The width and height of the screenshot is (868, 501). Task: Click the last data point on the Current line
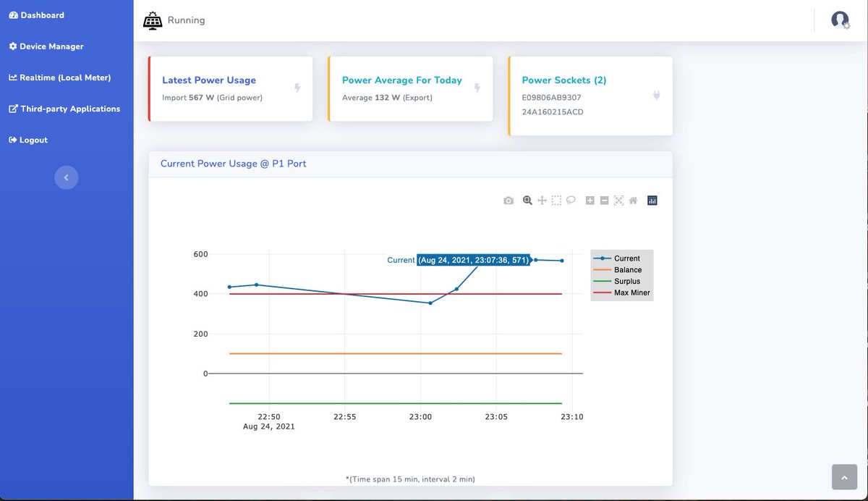point(562,261)
